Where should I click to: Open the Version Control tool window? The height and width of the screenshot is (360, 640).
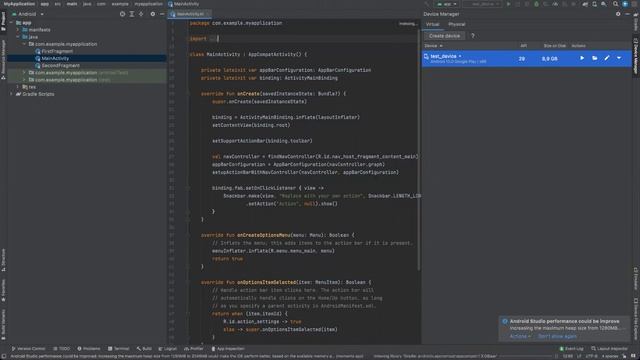click(x=28, y=349)
